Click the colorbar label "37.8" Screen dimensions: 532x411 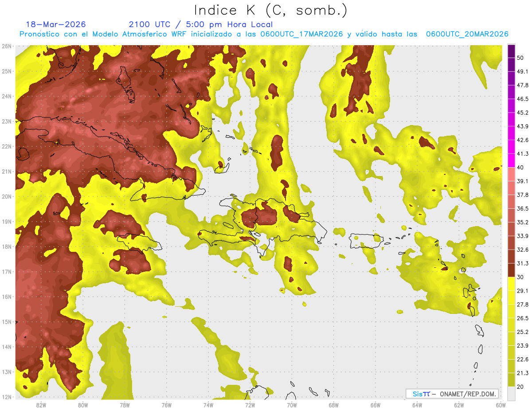pos(523,195)
